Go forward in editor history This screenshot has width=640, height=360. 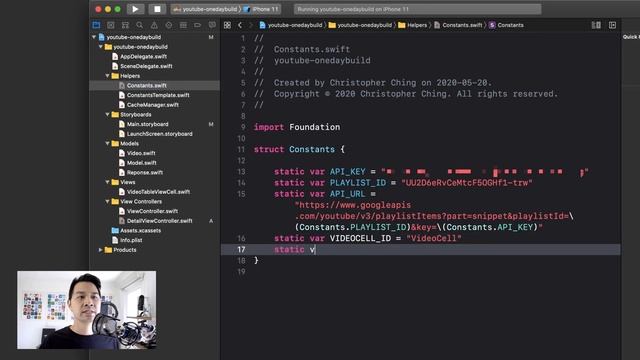[251, 25]
